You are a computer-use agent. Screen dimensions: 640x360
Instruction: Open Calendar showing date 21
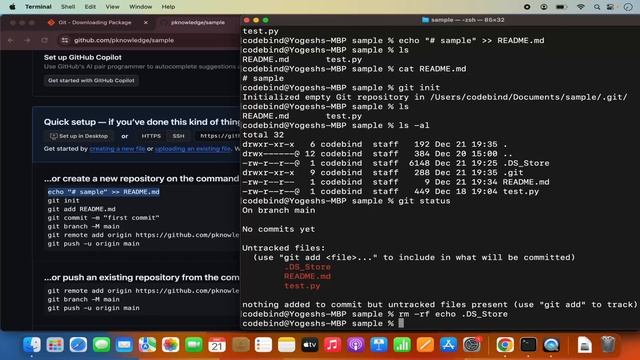[217, 345]
